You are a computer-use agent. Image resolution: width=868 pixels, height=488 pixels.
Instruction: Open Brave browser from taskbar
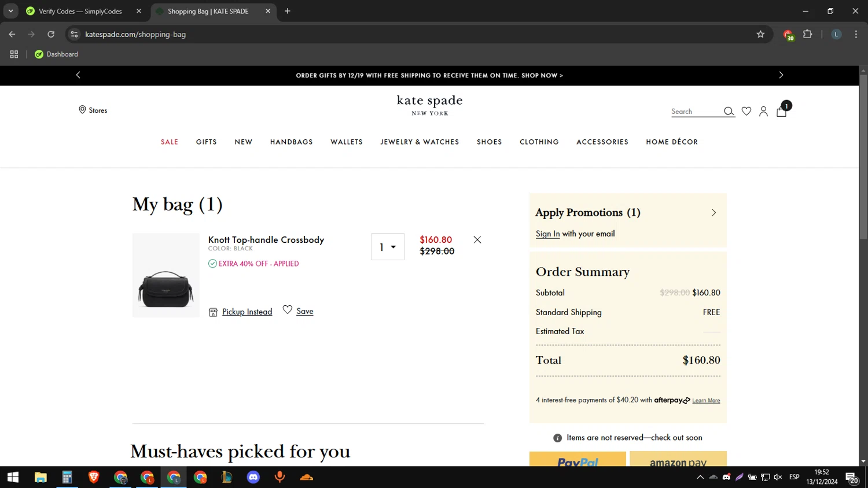pyautogui.click(x=94, y=477)
